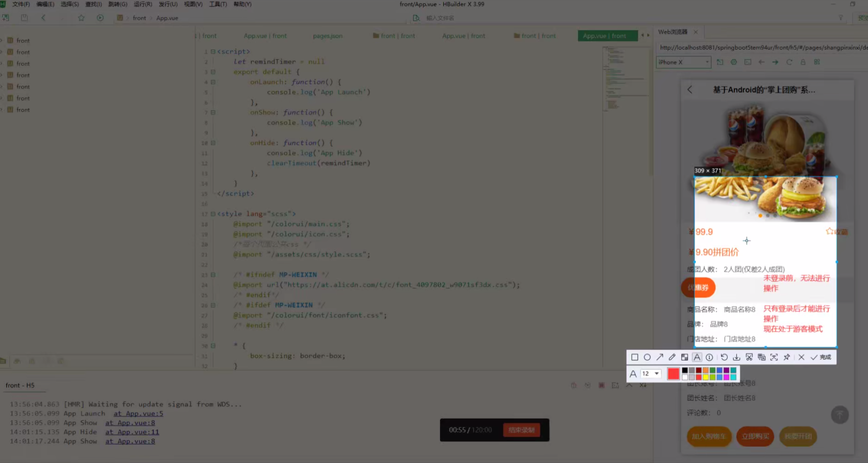Go back with the toolbar back arrow

tap(44, 18)
